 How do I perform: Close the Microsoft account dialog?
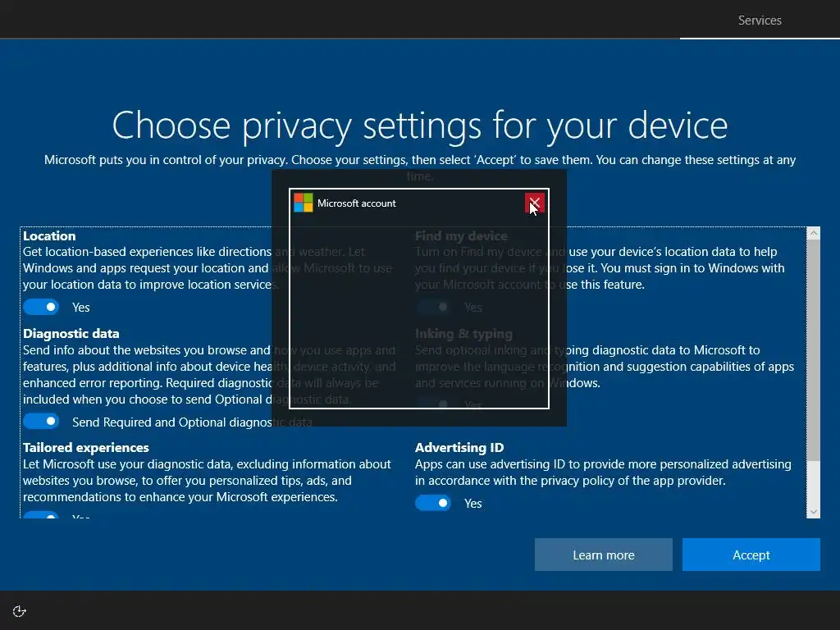(x=535, y=203)
